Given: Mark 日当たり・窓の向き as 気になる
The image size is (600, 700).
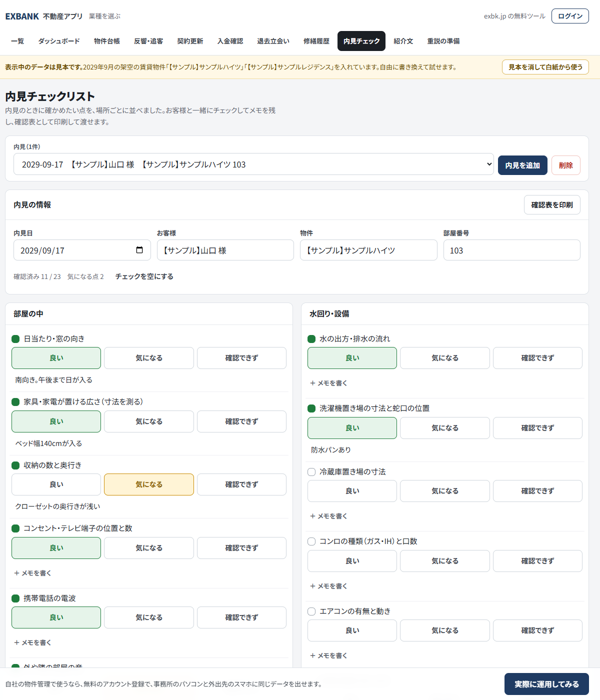Looking at the screenshot, I should point(149,358).
